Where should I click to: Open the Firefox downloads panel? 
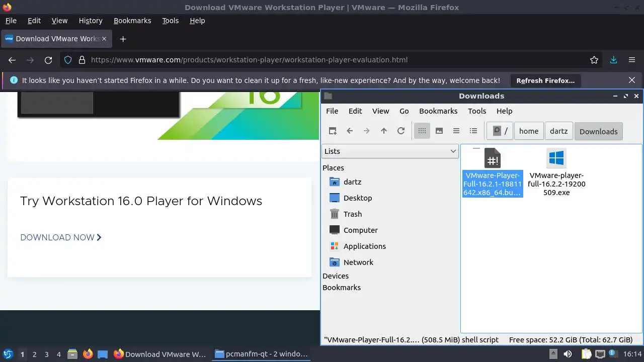tap(613, 60)
